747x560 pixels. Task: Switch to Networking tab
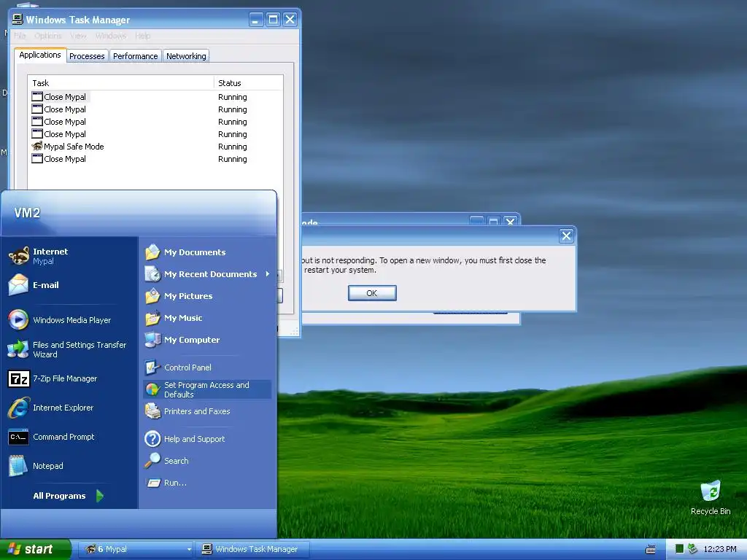(x=186, y=56)
